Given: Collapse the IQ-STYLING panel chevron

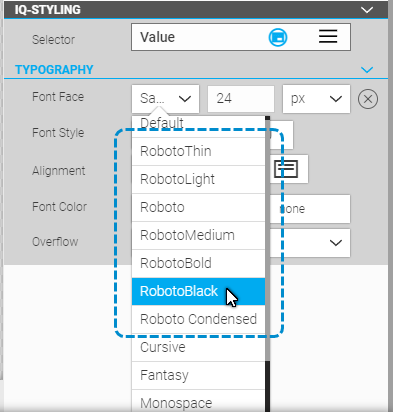Looking at the screenshot, I should pos(367,10).
